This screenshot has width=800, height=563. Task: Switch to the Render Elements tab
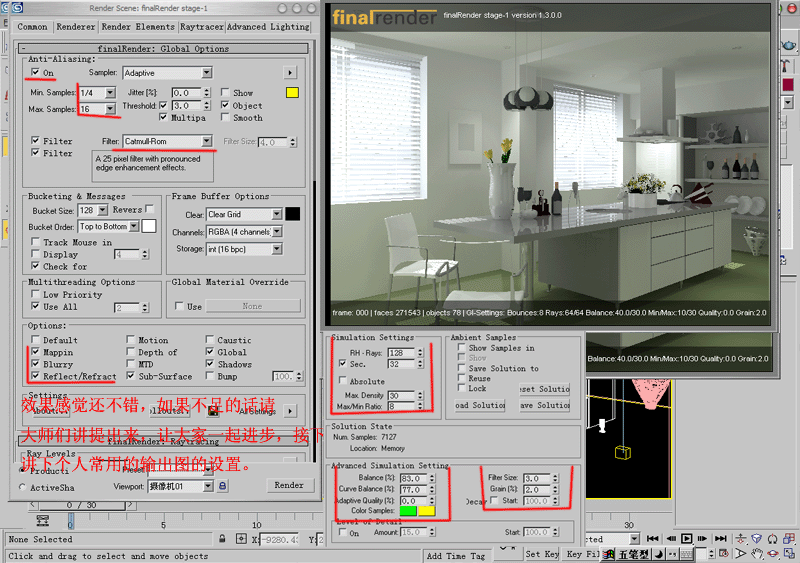[138, 27]
